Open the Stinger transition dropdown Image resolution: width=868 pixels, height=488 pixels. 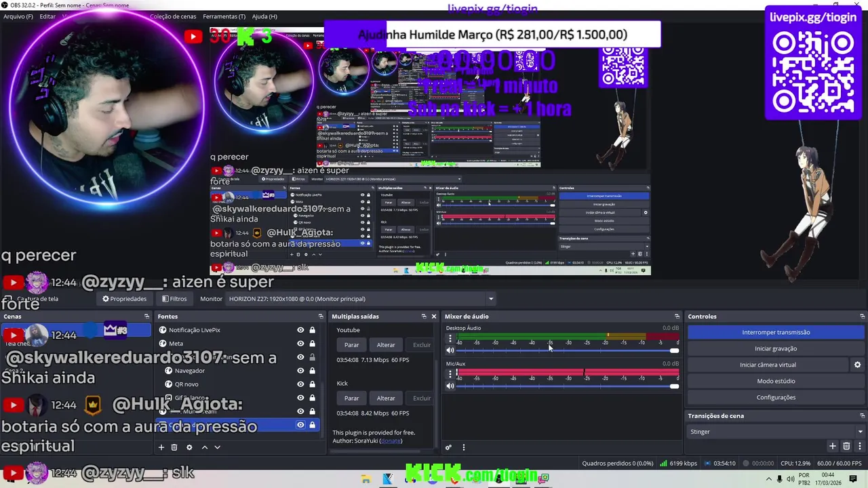pyautogui.click(x=776, y=432)
